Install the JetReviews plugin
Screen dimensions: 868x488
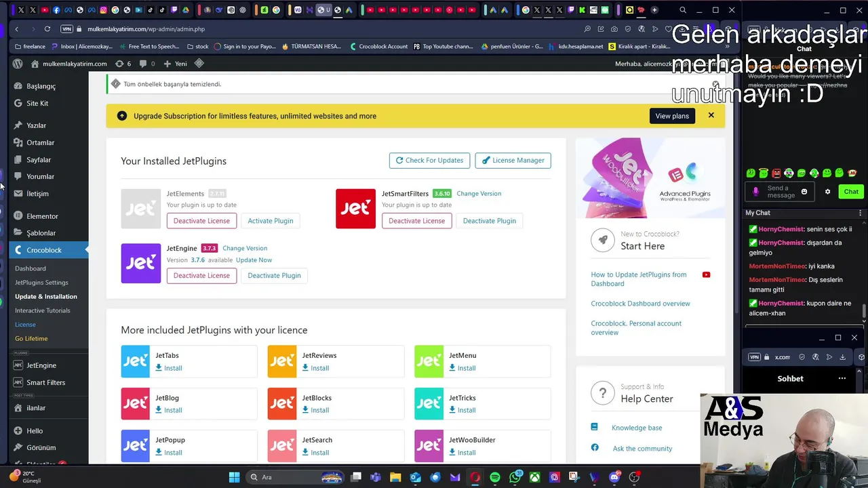315,368
